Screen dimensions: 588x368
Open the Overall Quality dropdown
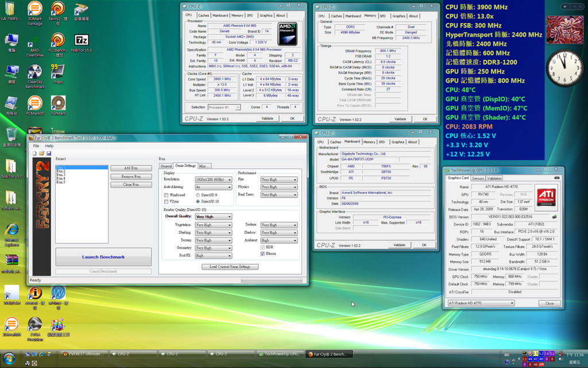(214, 217)
